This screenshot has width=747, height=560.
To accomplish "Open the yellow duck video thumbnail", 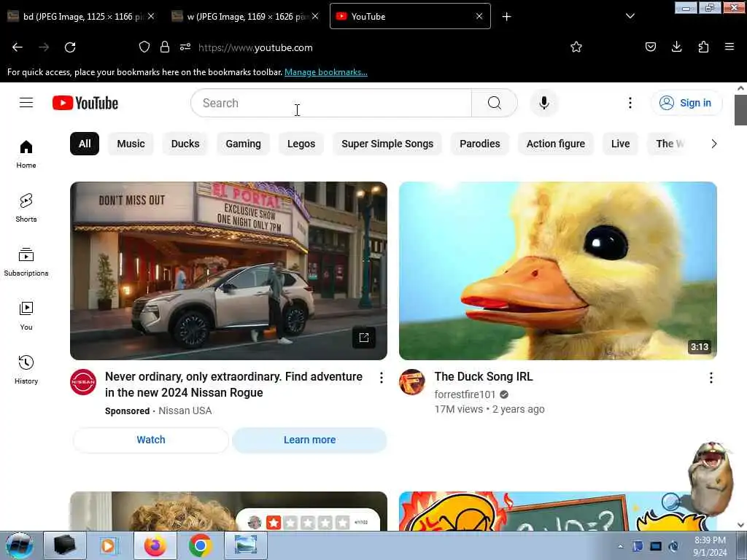I will pyautogui.click(x=558, y=271).
